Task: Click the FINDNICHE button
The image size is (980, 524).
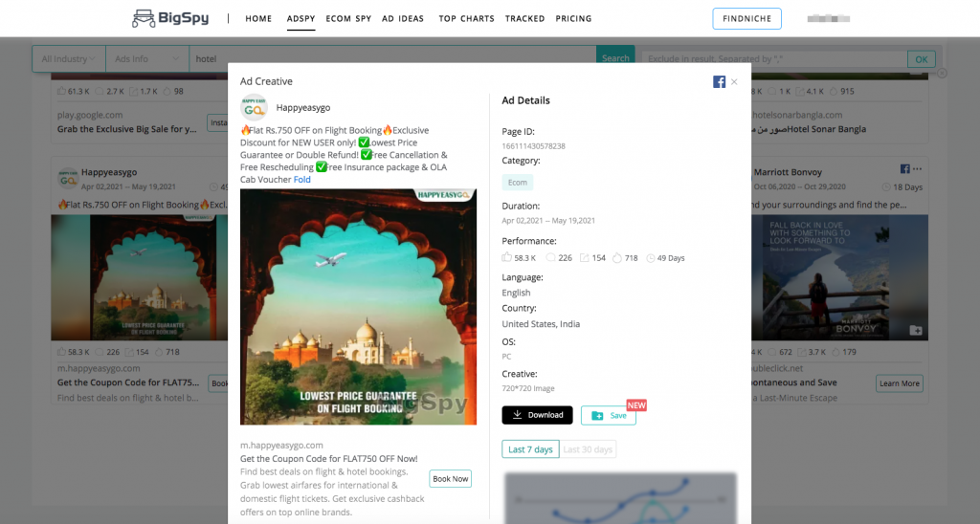Action: click(x=746, y=19)
